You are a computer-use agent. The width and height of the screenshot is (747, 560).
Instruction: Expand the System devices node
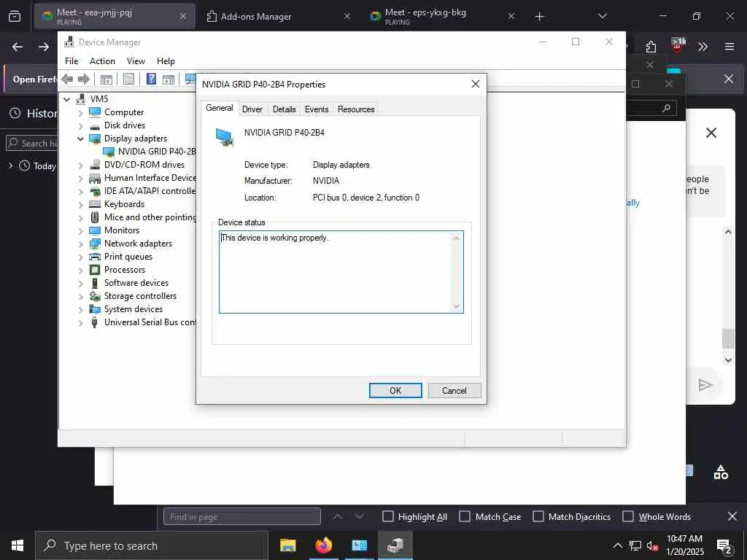tap(80, 309)
